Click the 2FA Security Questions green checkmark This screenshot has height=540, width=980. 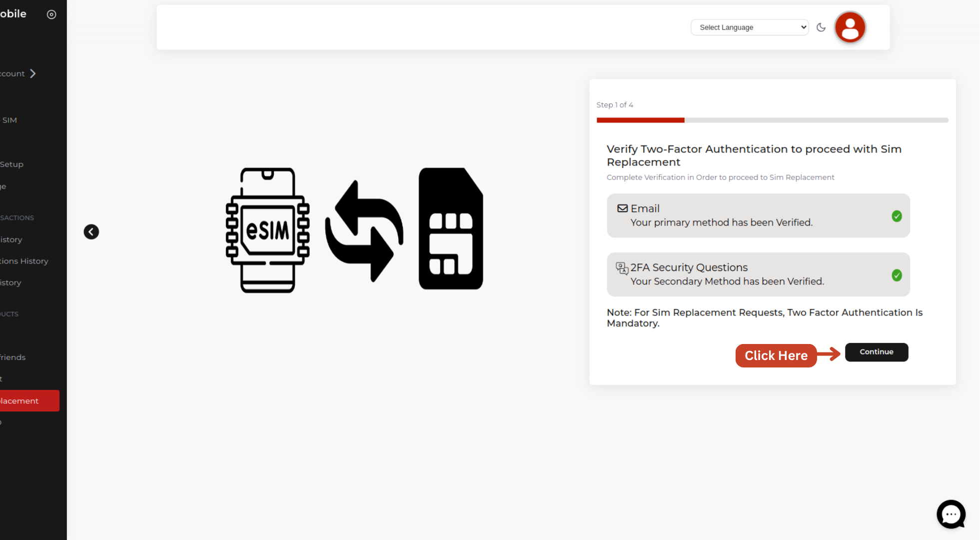pyautogui.click(x=897, y=275)
